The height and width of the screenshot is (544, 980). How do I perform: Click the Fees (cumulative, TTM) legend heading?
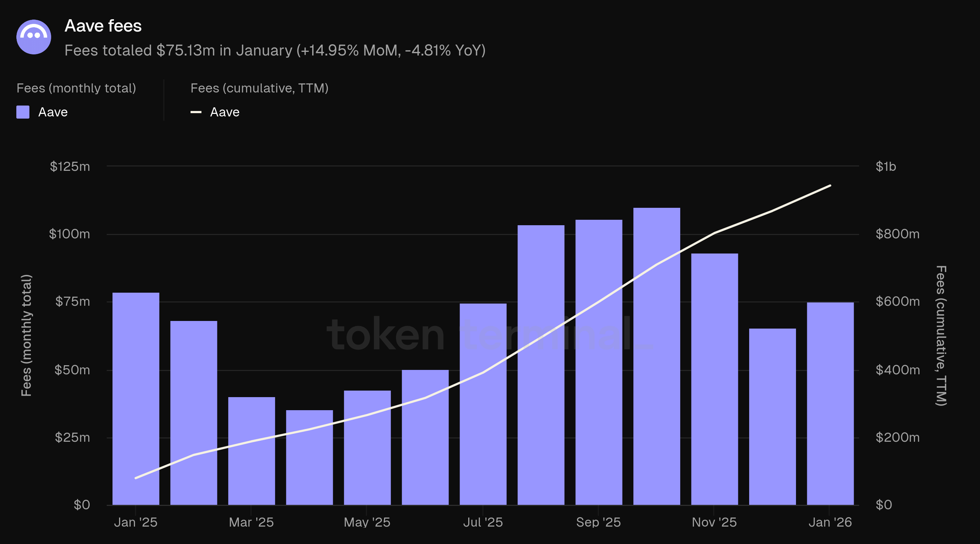click(259, 88)
